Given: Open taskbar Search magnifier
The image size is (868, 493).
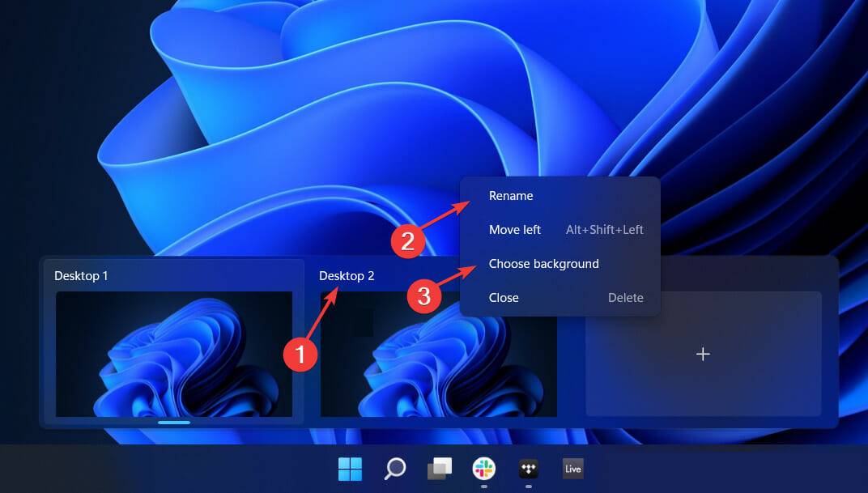Looking at the screenshot, I should coord(395,469).
